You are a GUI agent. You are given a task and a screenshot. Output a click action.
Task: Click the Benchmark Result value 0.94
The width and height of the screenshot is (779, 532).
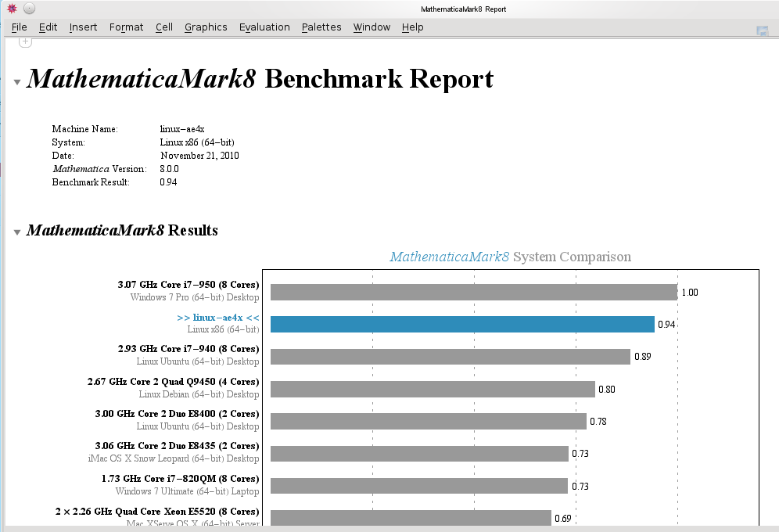click(x=168, y=182)
